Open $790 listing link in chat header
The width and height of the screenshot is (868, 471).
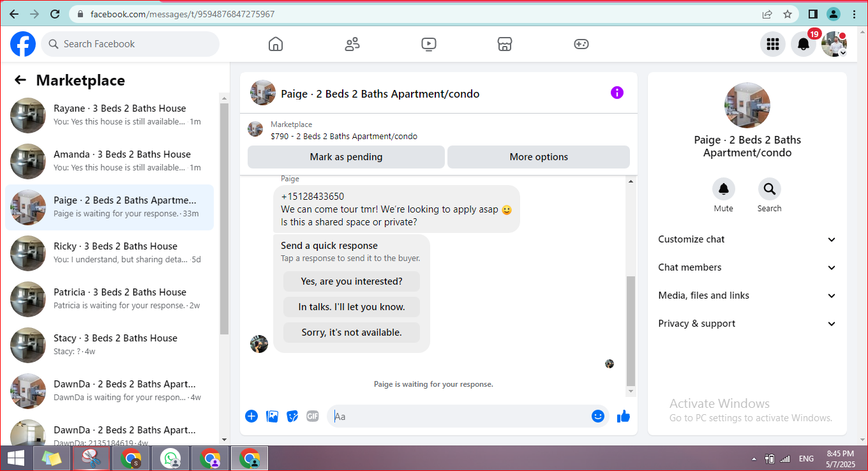pos(344,136)
